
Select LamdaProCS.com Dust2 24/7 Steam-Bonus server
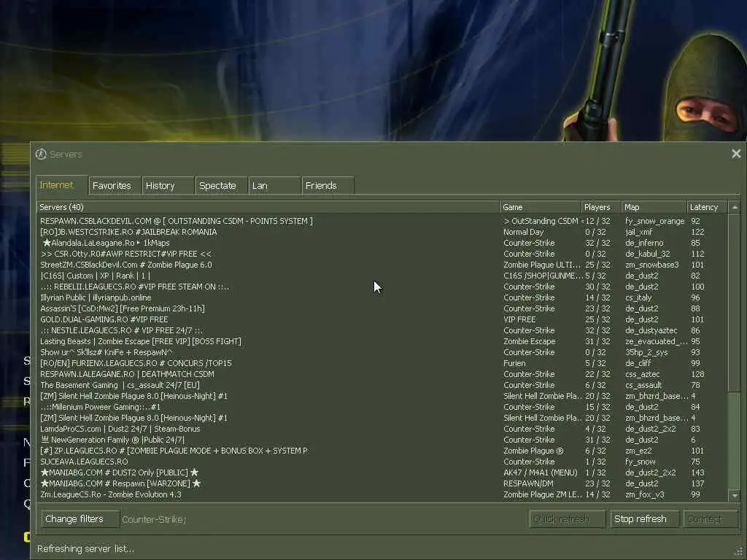tap(384, 429)
